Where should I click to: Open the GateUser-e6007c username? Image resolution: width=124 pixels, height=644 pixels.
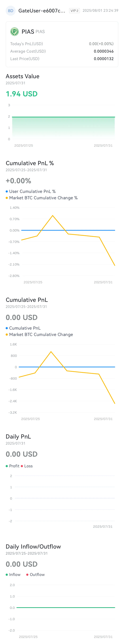point(42,11)
